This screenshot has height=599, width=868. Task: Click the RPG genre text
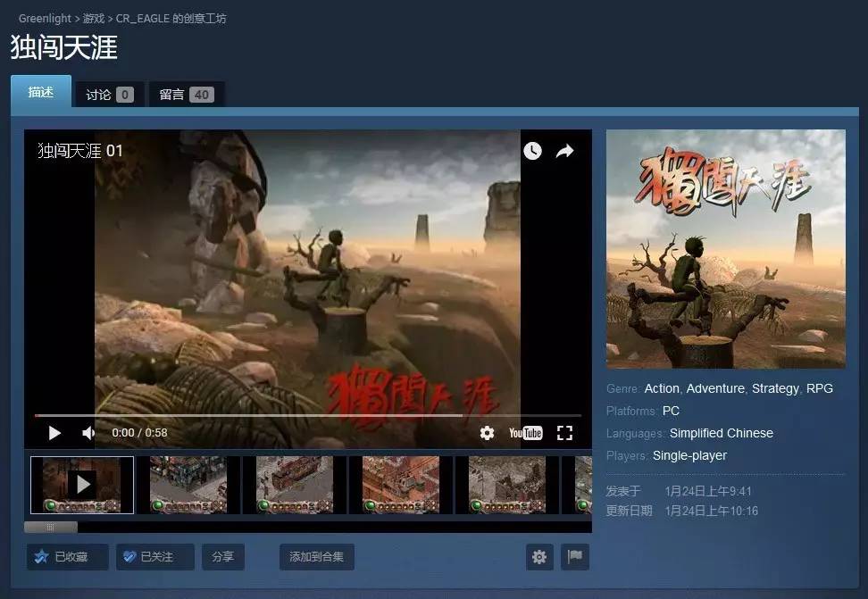819,388
